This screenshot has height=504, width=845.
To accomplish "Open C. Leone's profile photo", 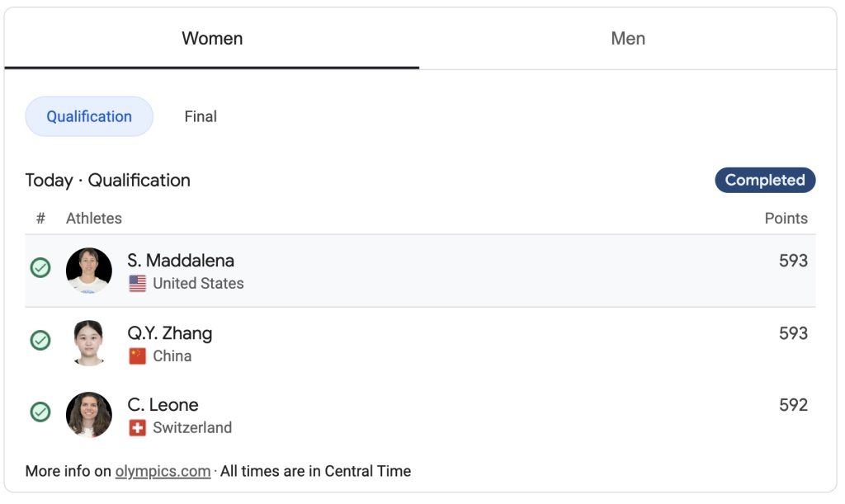I will 89,414.
